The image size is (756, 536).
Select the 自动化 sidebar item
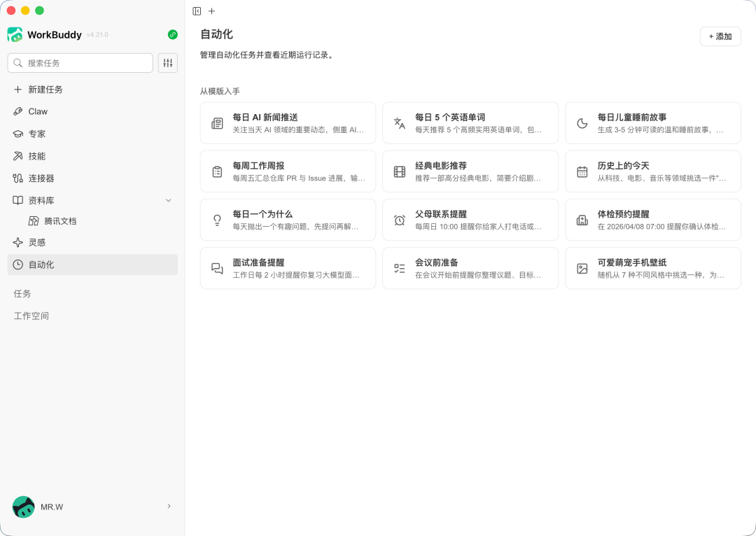coord(92,265)
